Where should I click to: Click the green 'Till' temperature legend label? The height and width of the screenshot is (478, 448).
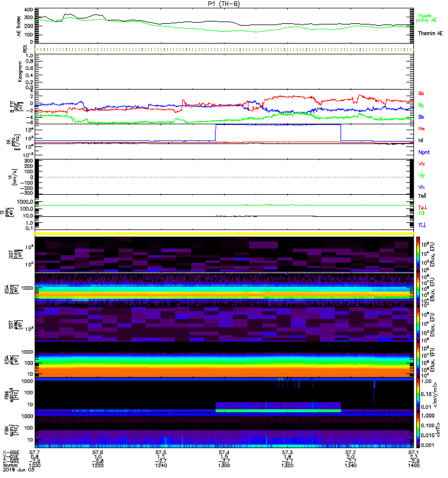click(x=421, y=213)
